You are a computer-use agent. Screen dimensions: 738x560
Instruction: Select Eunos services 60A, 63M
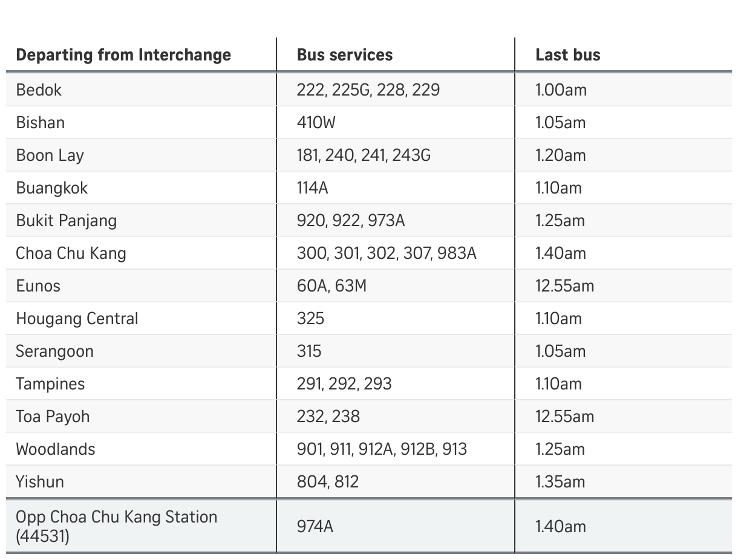point(331,286)
